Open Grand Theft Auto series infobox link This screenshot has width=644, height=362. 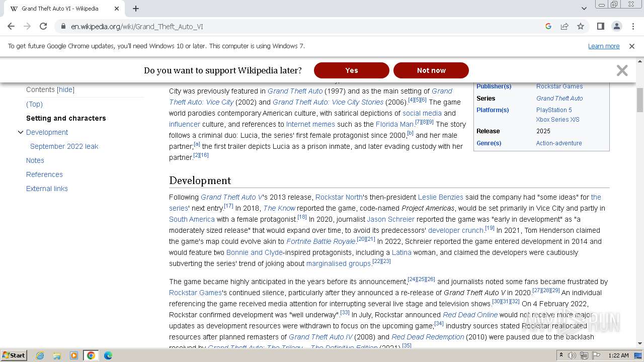pos(559,99)
